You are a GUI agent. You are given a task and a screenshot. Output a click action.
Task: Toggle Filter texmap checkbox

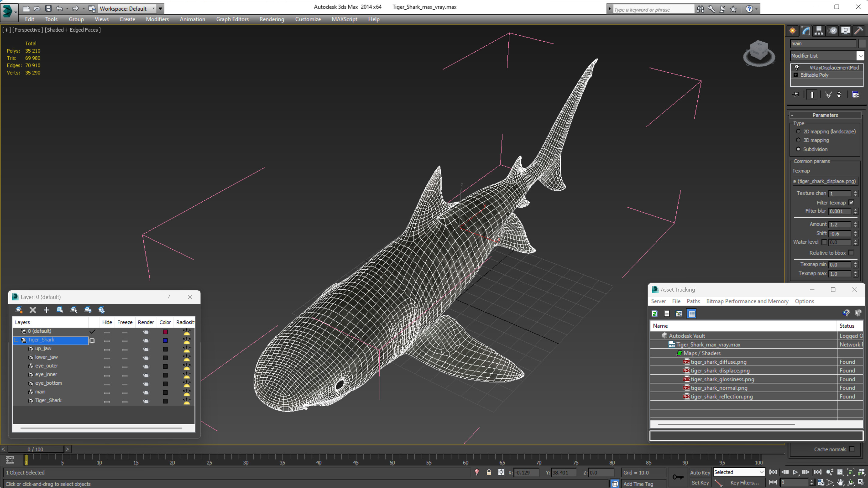click(852, 202)
